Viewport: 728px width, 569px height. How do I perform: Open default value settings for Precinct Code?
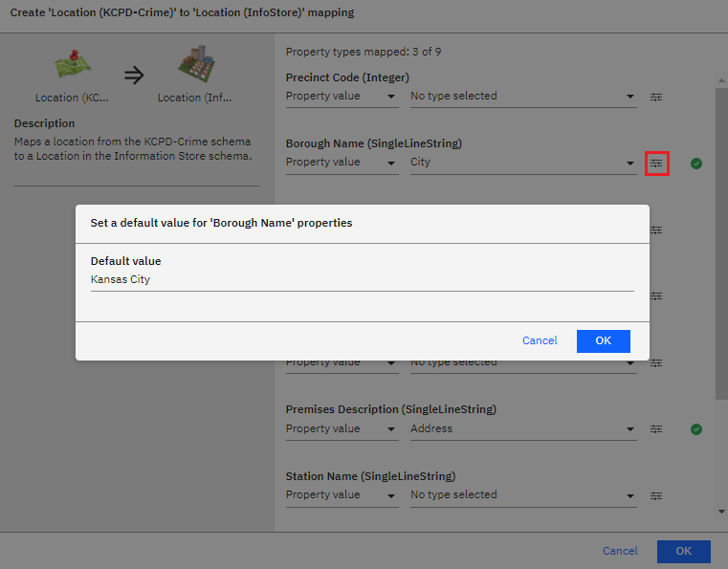656,97
